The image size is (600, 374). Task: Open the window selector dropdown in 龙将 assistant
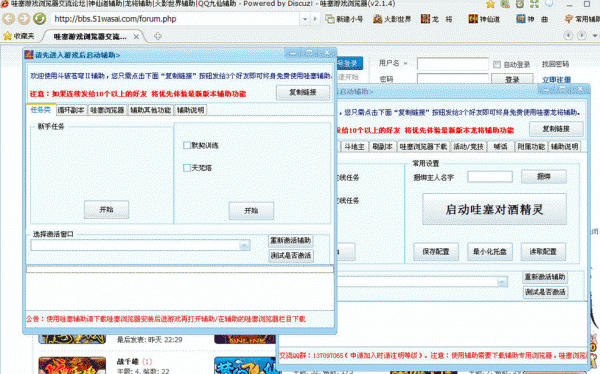coord(502,283)
